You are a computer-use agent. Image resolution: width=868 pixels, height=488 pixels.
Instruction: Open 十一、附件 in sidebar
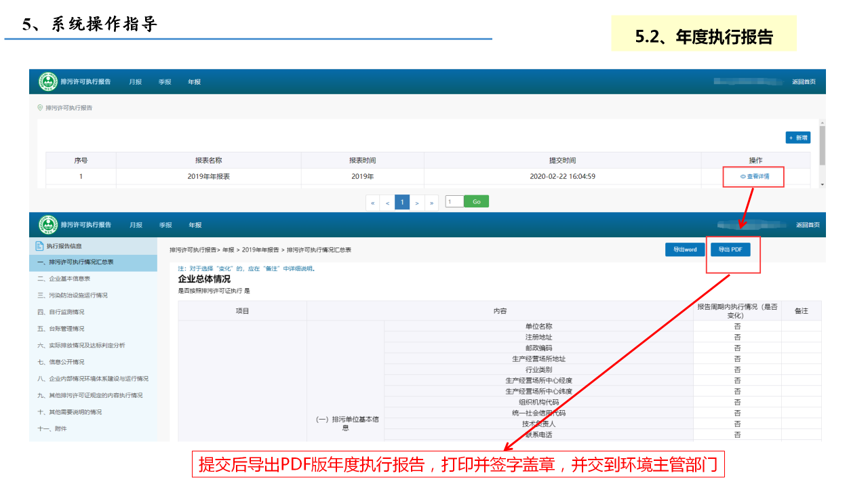pos(52,429)
